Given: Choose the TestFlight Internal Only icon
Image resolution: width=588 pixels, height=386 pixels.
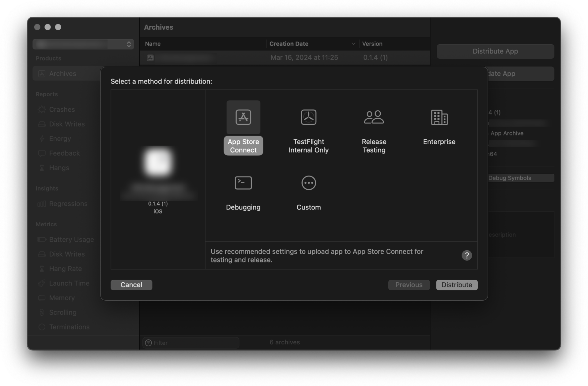Looking at the screenshot, I should tap(308, 117).
